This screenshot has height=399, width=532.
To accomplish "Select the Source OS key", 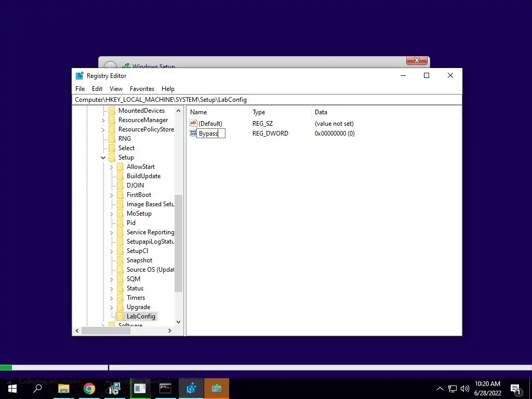I will pyautogui.click(x=150, y=270).
